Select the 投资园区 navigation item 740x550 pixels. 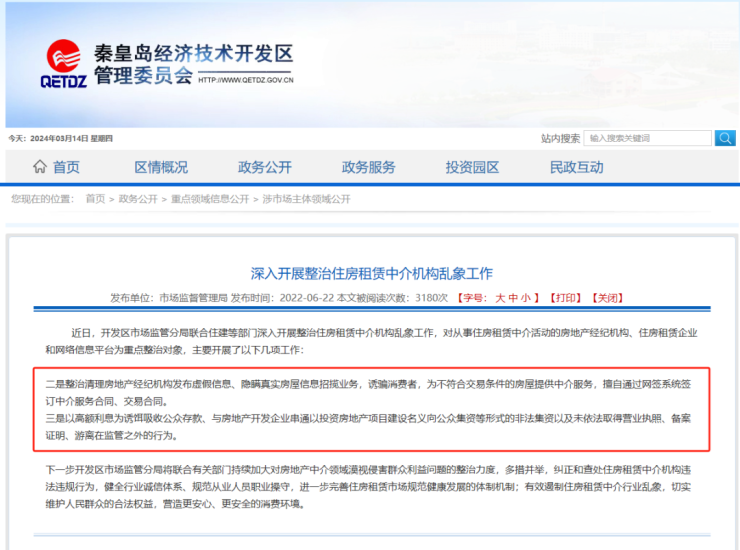click(x=472, y=167)
